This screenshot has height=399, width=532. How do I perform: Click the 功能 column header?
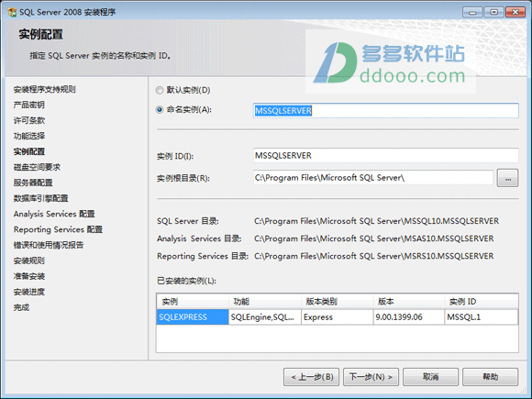point(265,301)
